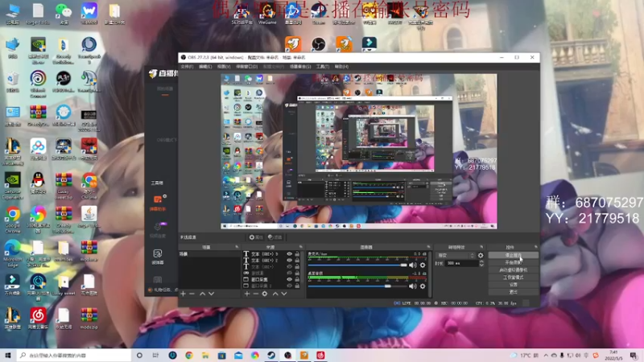This screenshot has height=362, width=644.
Task: Open transition properties gear icon
Action: [x=481, y=255]
